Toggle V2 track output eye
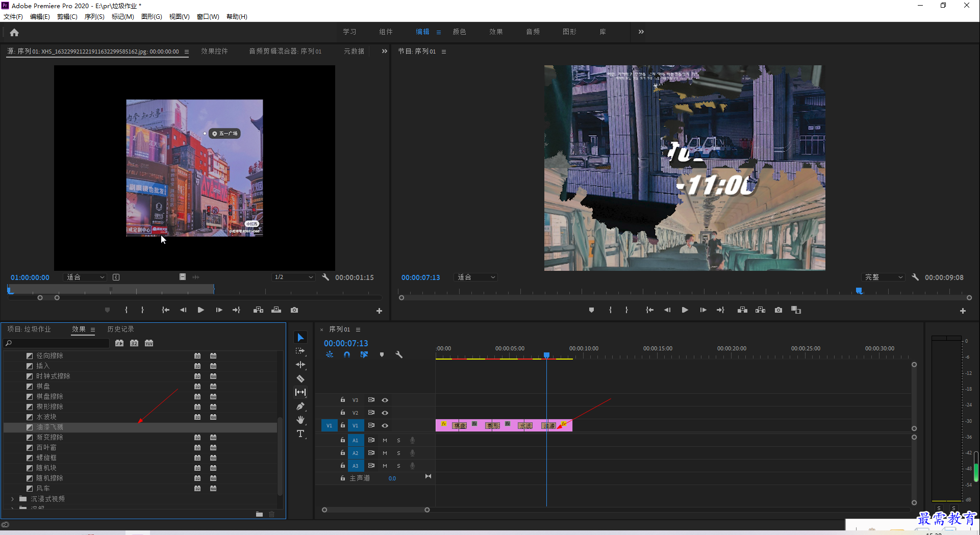Viewport: 980px width, 535px height. tap(385, 413)
